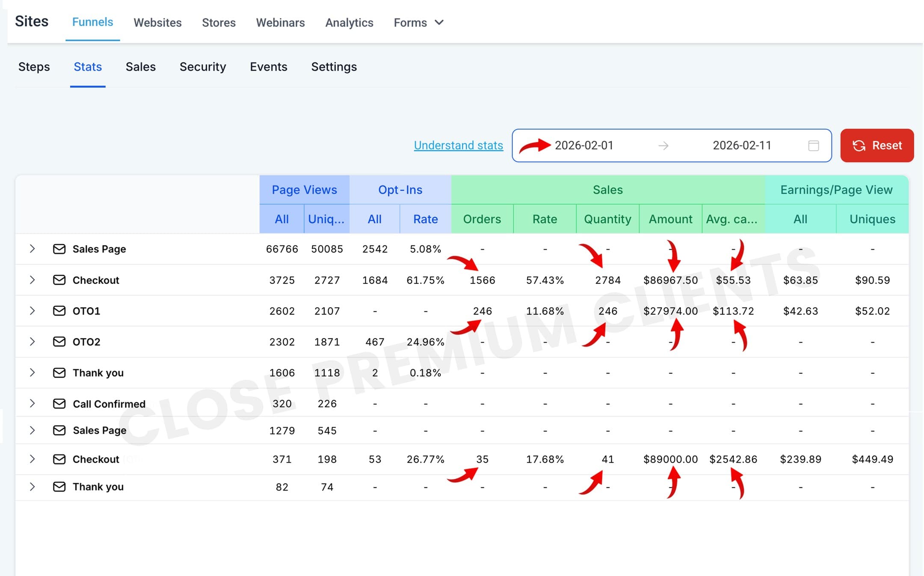Screen dimensions: 924x576
Task: Click the 1566 orders cell
Action: coord(482,280)
